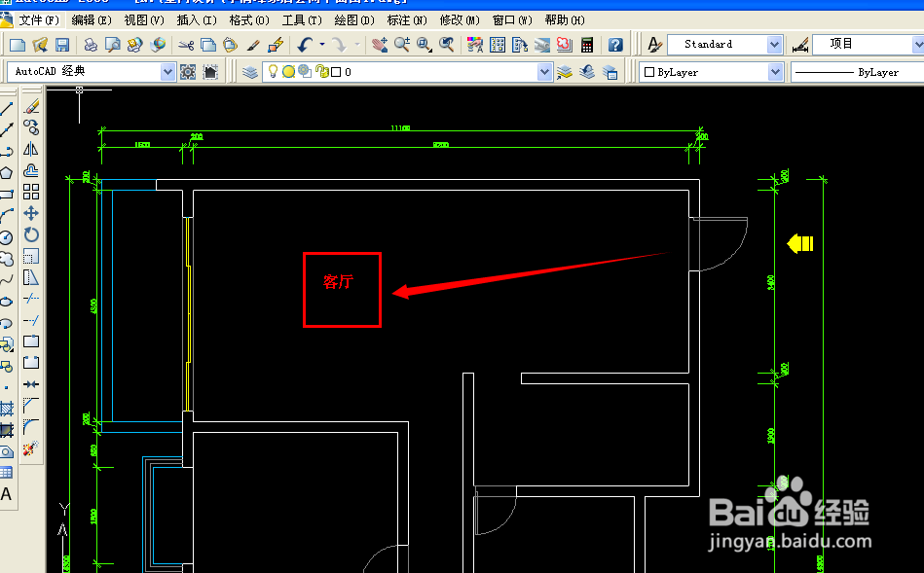Viewport: 924px width, 573px height.
Task: Open Workspace Settings gear icon
Action: pyautogui.click(x=188, y=72)
